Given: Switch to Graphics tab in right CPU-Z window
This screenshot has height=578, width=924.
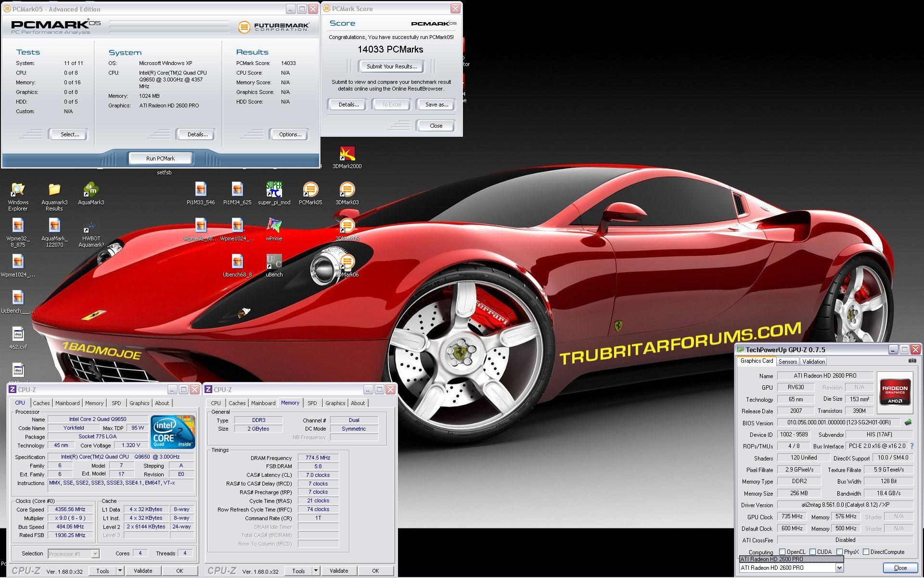Looking at the screenshot, I should tap(335, 403).
